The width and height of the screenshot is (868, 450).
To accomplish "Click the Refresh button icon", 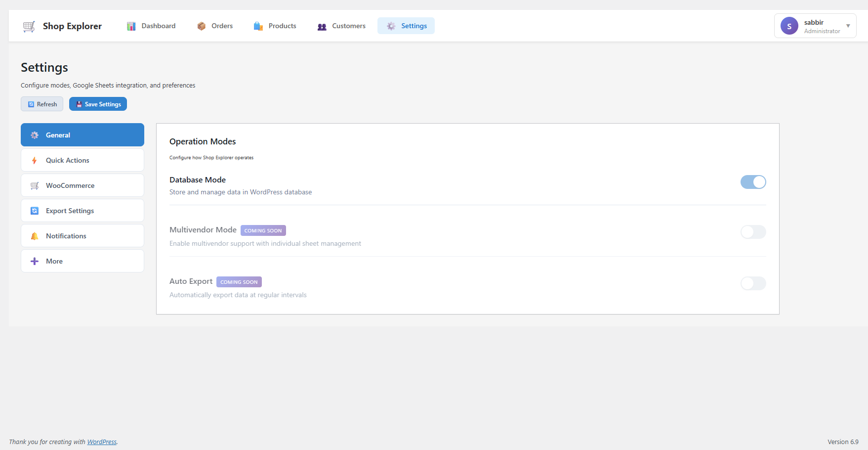I will tap(31, 104).
